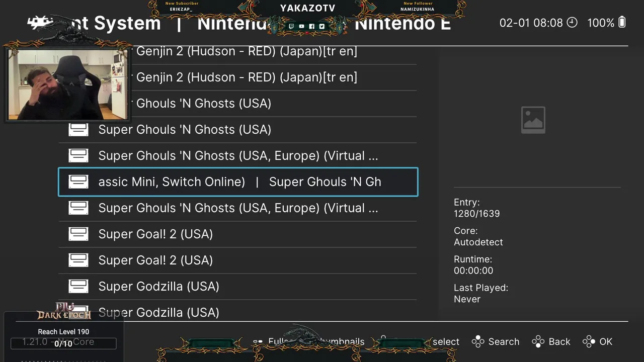Click the Core value 'Autodetect'

pos(478,242)
